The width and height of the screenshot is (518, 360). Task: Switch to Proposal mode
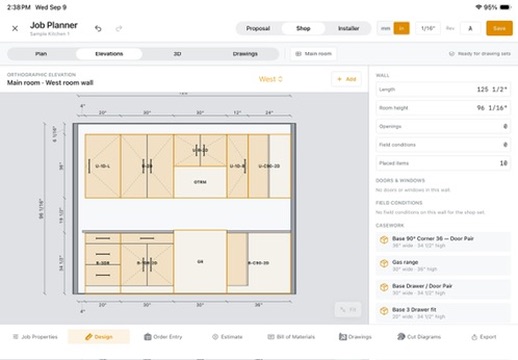tap(258, 28)
